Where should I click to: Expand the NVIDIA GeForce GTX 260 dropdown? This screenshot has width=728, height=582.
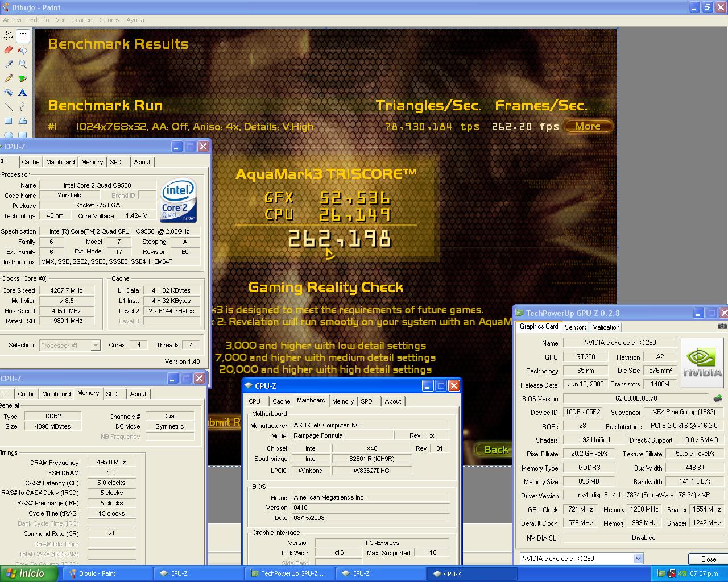[x=639, y=559]
